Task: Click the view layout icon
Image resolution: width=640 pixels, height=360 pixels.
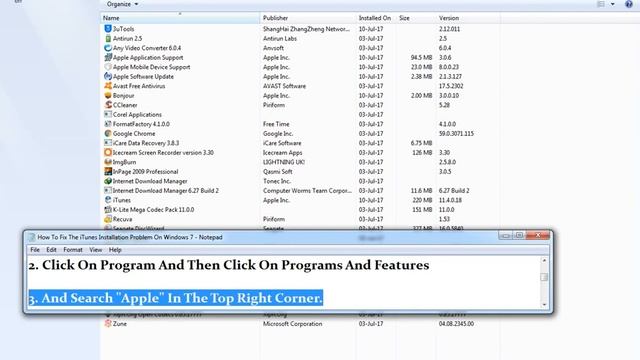Action: pyautogui.click(x=601, y=4)
